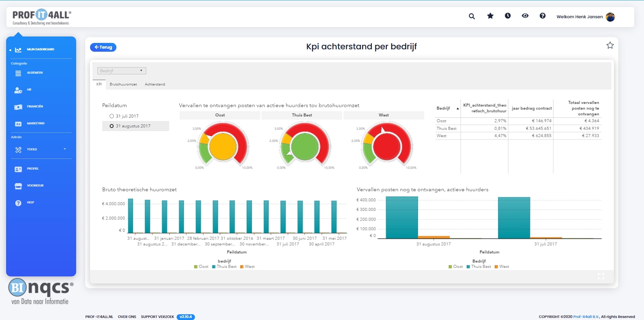
Task: Switch to the Brutohuuromzet tab
Action: (123, 84)
